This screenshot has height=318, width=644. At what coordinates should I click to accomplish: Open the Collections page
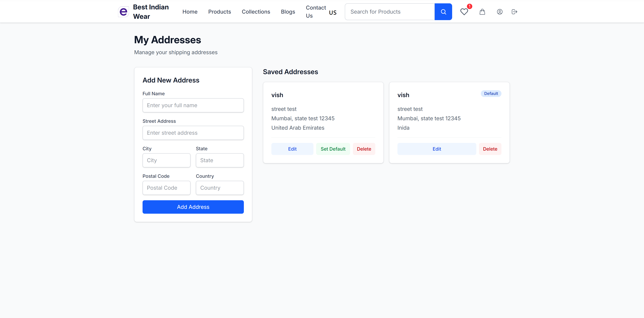[x=256, y=12]
